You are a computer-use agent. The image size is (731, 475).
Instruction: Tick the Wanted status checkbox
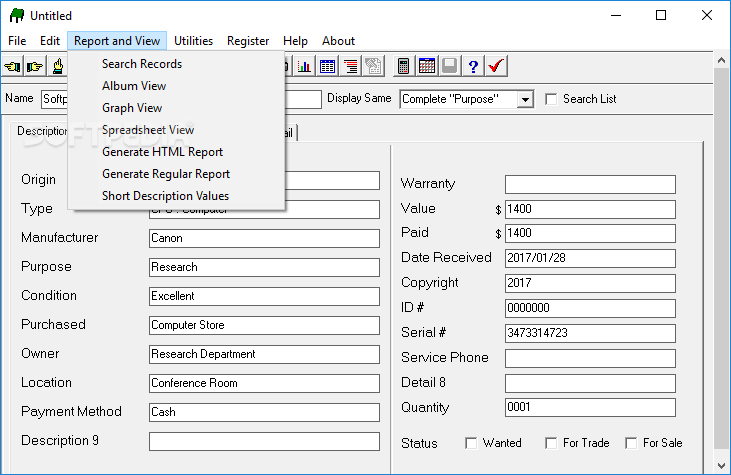[x=471, y=443]
